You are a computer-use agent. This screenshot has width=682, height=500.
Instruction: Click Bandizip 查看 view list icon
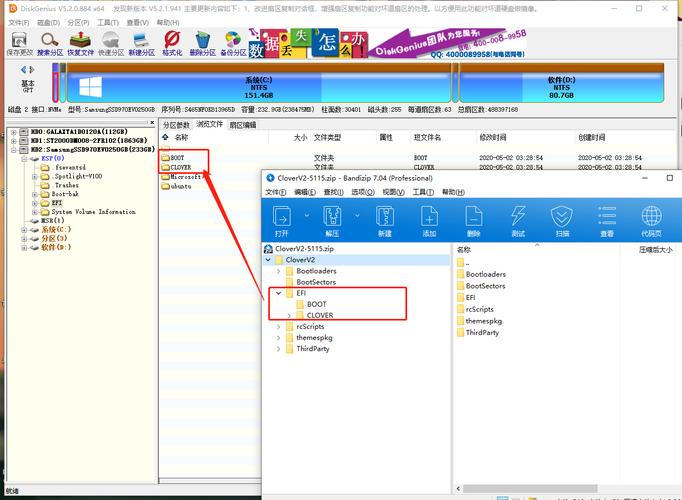(x=607, y=220)
